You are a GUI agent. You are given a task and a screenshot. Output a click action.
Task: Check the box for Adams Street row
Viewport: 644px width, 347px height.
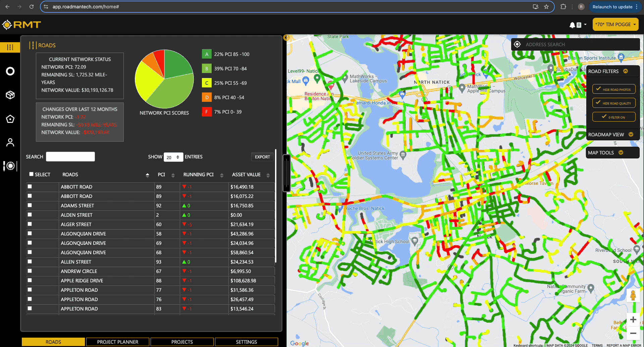pos(30,205)
